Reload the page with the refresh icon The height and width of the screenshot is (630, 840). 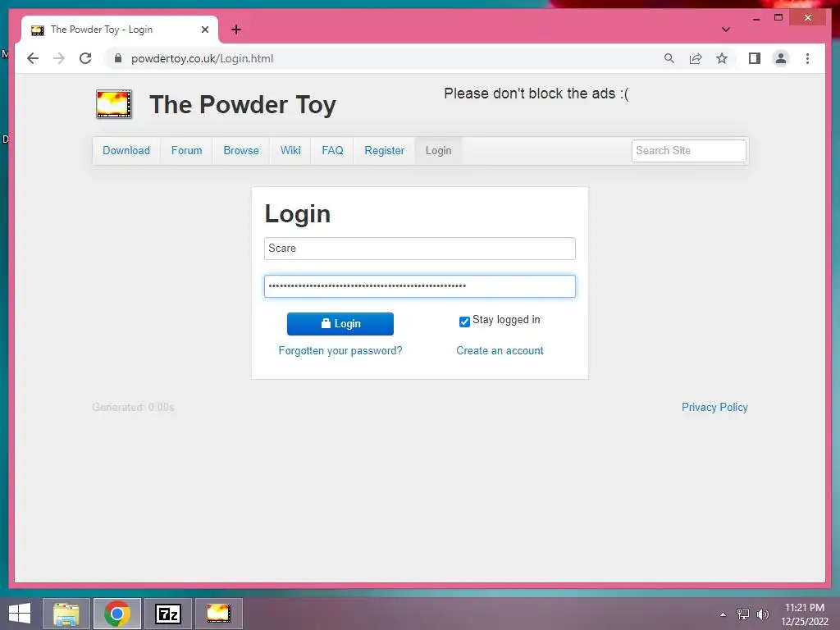(x=85, y=58)
